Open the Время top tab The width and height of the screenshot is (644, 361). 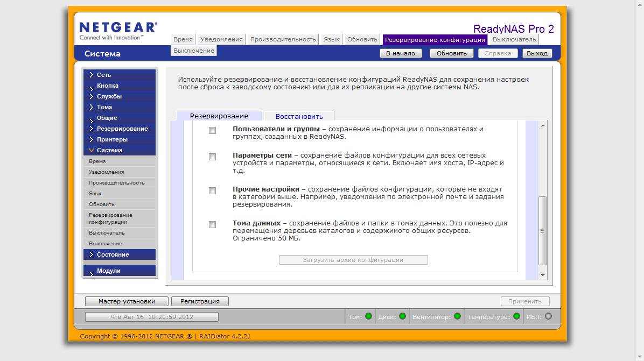183,39
